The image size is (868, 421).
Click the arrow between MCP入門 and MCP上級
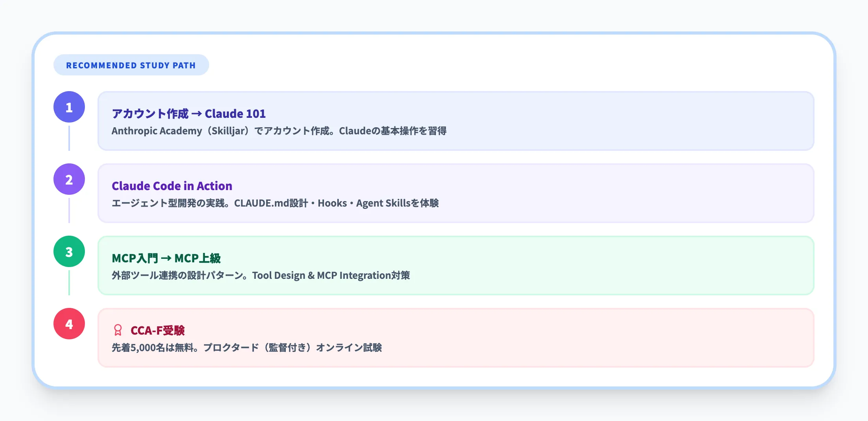coord(166,258)
